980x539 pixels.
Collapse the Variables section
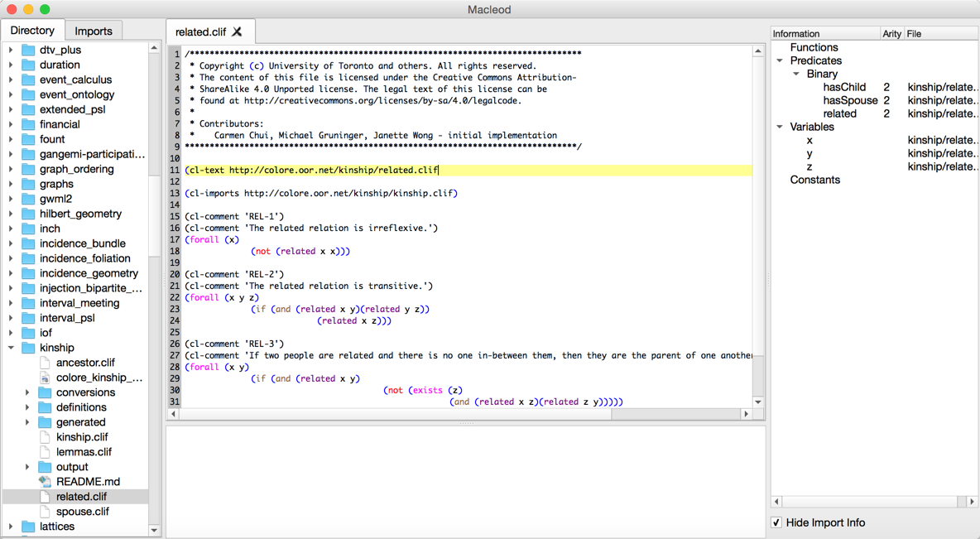[x=780, y=127]
